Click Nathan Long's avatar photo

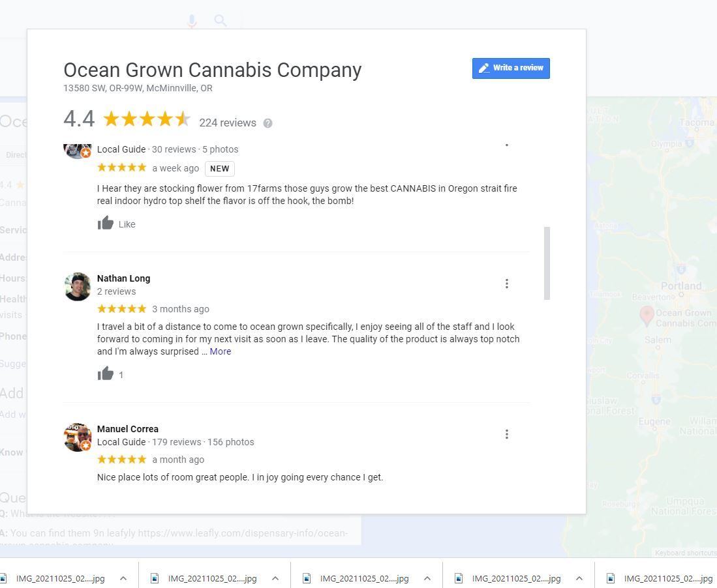[x=78, y=287]
